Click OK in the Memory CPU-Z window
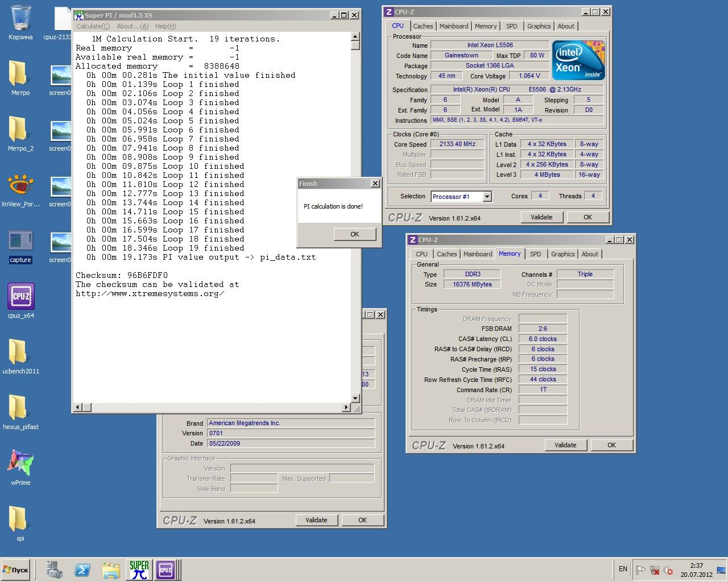The height and width of the screenshot is (582, 728). click(x=611, y=445)
